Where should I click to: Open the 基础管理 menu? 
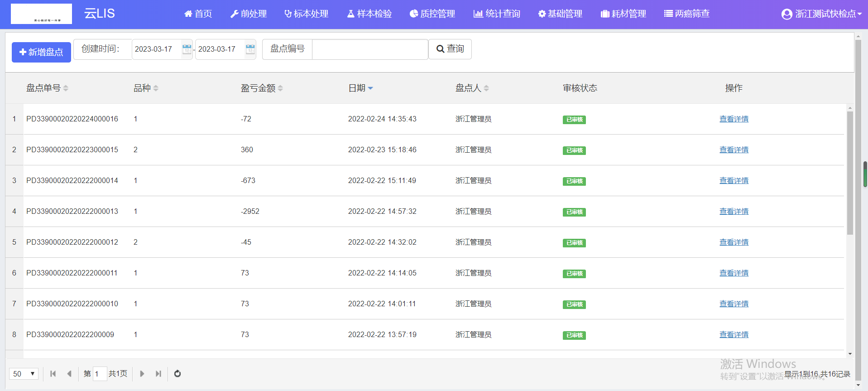pyautogui.click(x=560, y=14)
